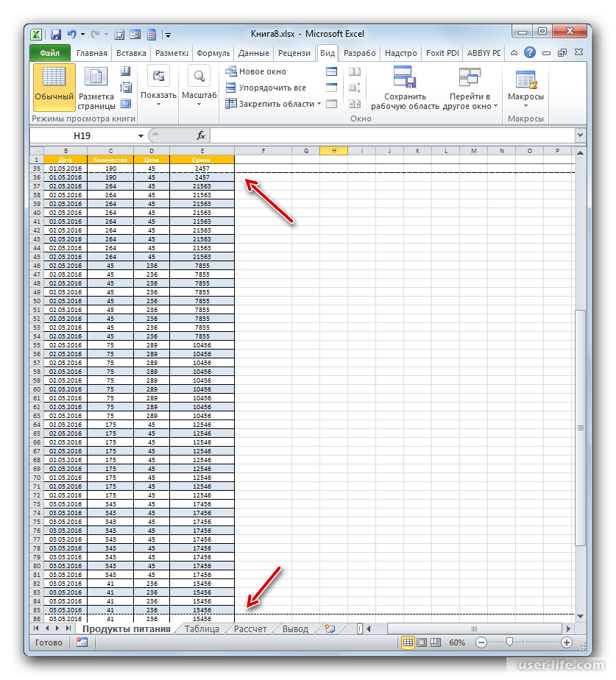The width and height of the screenshot is (616, 680).
Task: Click the workbook restore window icon
Action: click(x=562, y=53)
